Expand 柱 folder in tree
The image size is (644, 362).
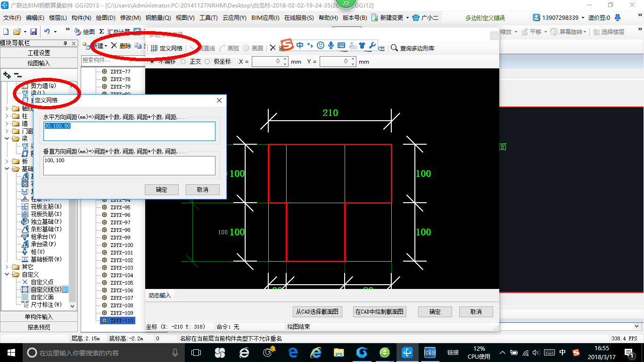click(x=7, y=116)
